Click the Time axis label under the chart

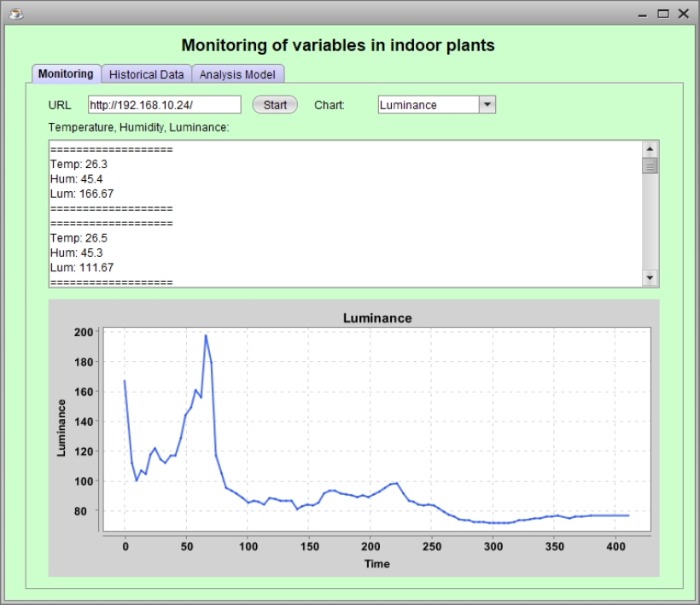(x=376, y=563)
